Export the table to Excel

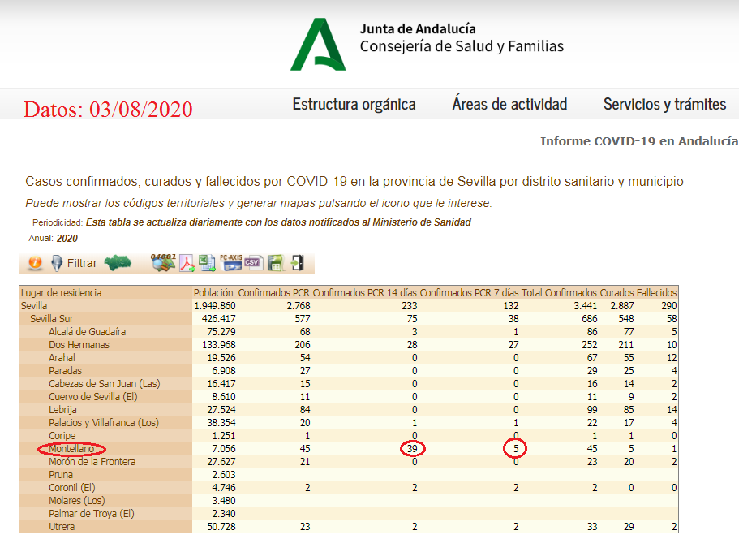(208, 263)
